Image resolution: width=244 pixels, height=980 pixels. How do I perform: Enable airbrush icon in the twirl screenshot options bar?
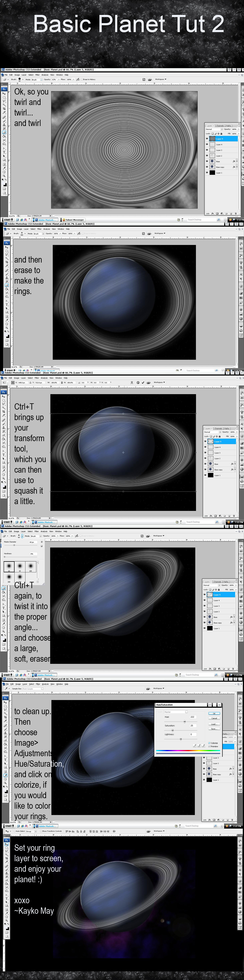pos(78,79)
